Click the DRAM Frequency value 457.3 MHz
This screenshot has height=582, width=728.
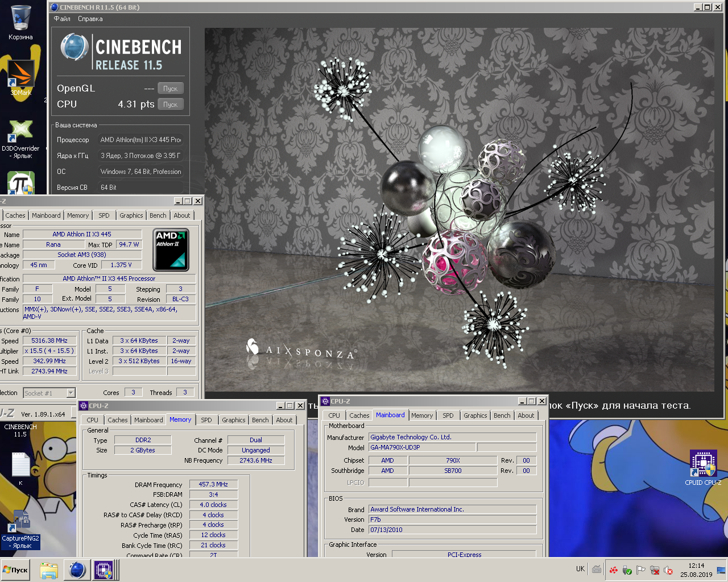(213, 484)
